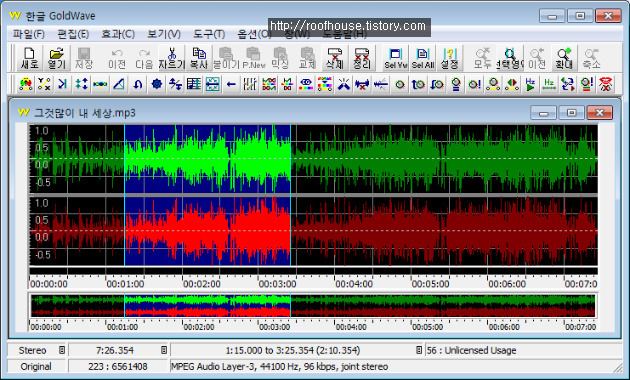This screenshot has height=380, width=630.
Task: Click the Reverse effect left-arrow icon
Action: [231, 84]
